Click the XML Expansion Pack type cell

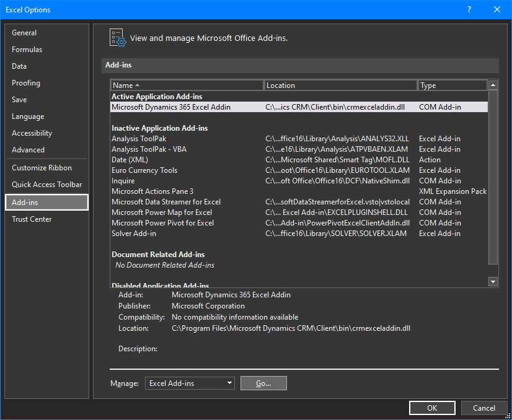pyautogui.click(x=452, y=191)
